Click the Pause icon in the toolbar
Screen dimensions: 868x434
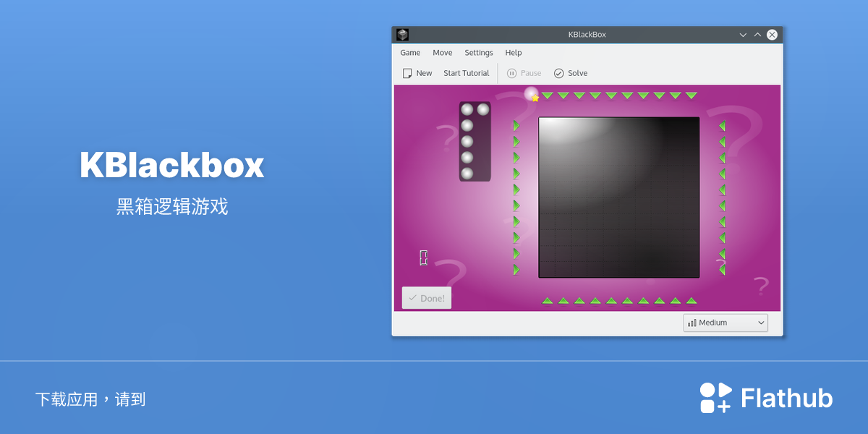click(511, 73)
